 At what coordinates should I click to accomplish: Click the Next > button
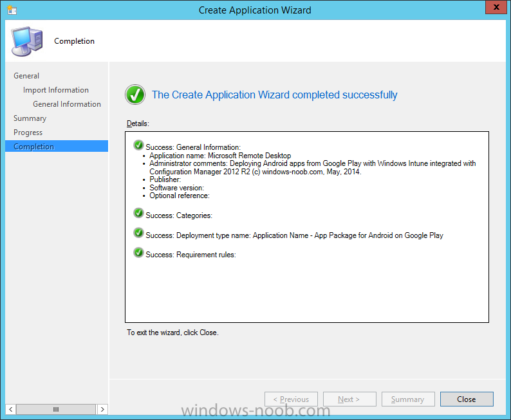coord(349,399)
